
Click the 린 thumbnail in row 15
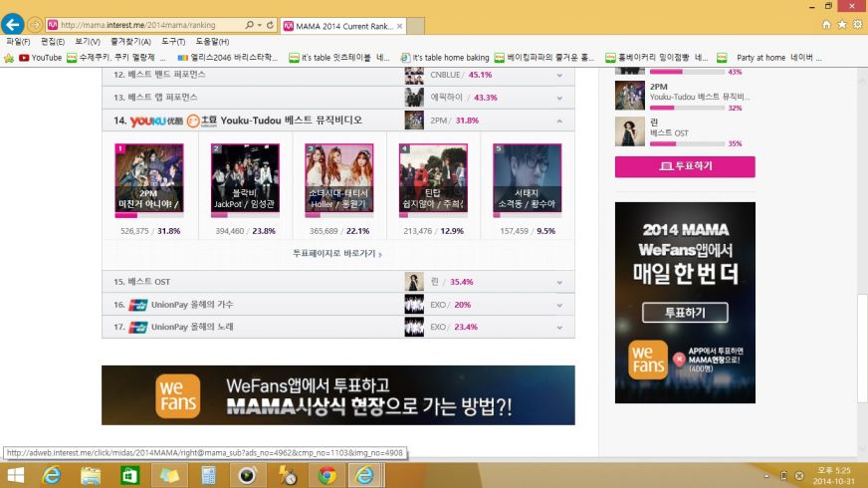[413, 282]
